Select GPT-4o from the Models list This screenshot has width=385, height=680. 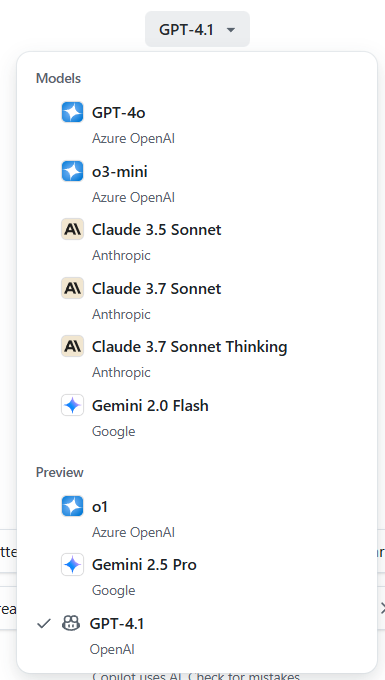[x=197, y=125]
